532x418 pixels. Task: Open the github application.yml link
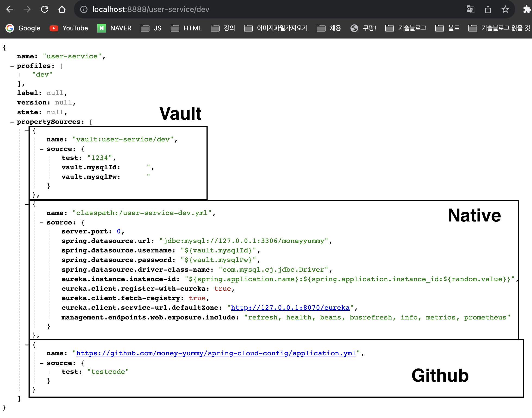[x=216, y=353]
